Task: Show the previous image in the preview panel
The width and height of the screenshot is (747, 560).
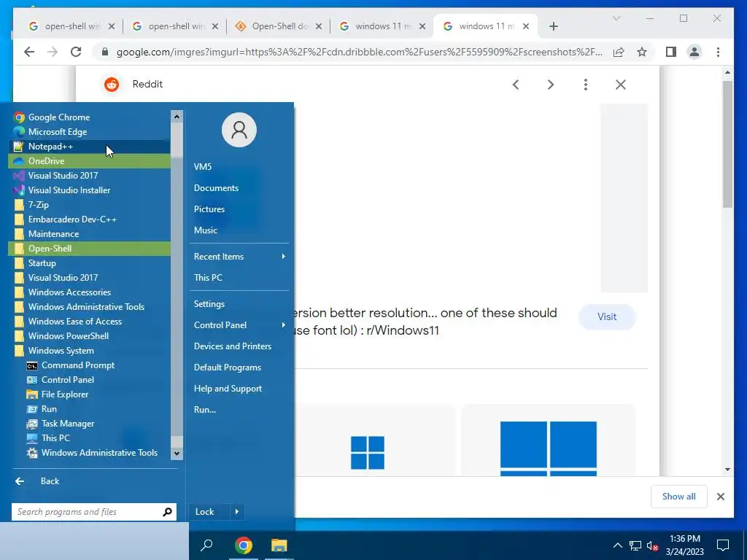Action: pos(516,85)
